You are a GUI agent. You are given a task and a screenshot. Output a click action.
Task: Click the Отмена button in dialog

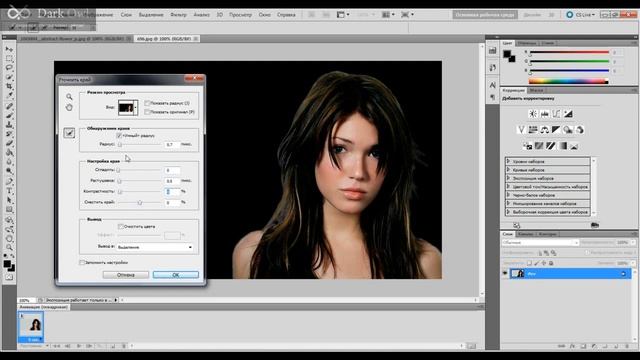pos(126,275)
